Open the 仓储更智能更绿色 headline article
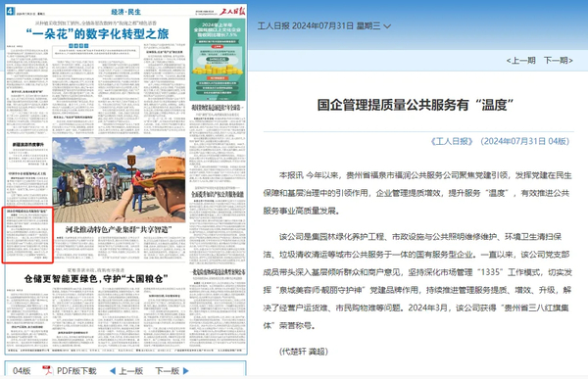This screenshot has width=588, height=379. point(96,279)
